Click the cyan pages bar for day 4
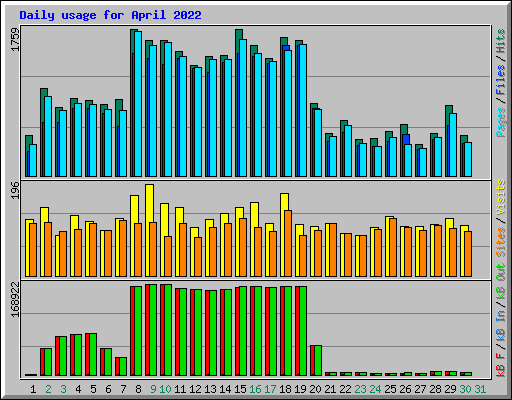 (78, 140)
